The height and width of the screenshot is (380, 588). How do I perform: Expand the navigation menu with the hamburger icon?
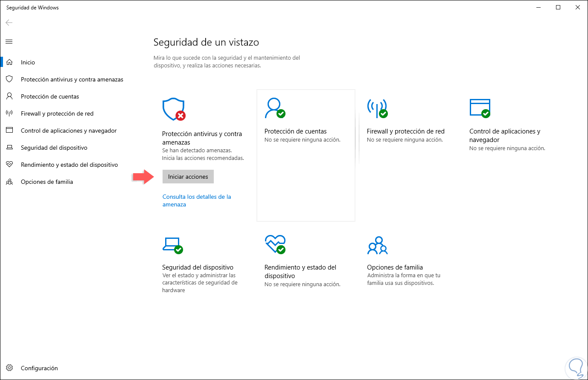9,41
